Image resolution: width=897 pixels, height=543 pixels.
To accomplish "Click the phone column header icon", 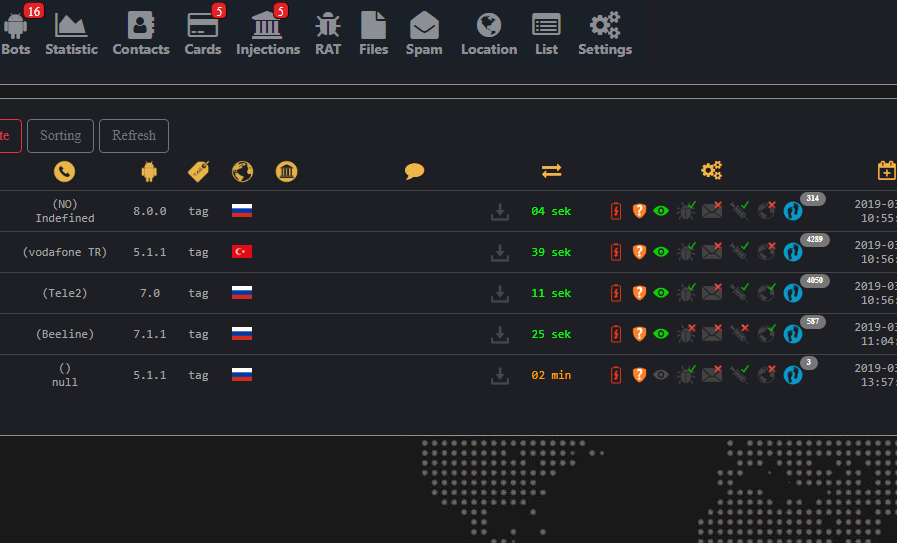I will tap(64, 171).
